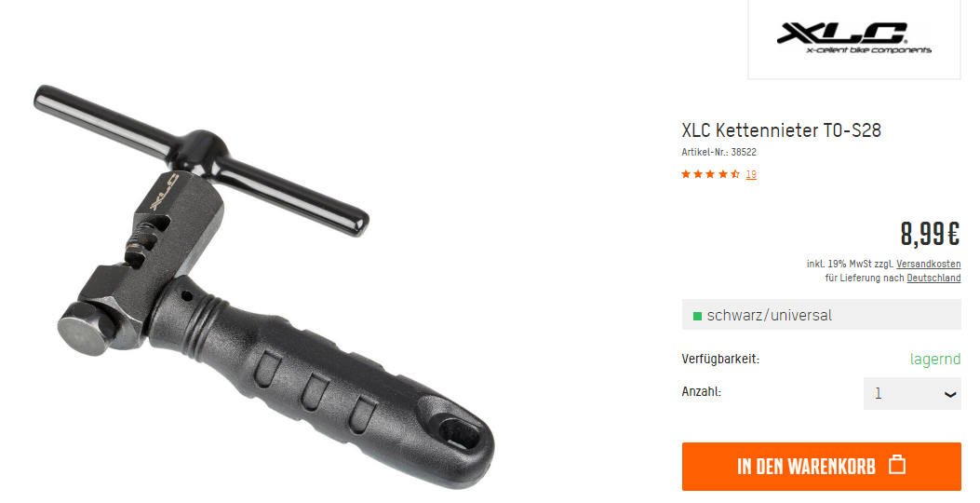Click the x-cellent bike components tagline
The width and height of the screenshot is (980, 503).
coord(868,50)
